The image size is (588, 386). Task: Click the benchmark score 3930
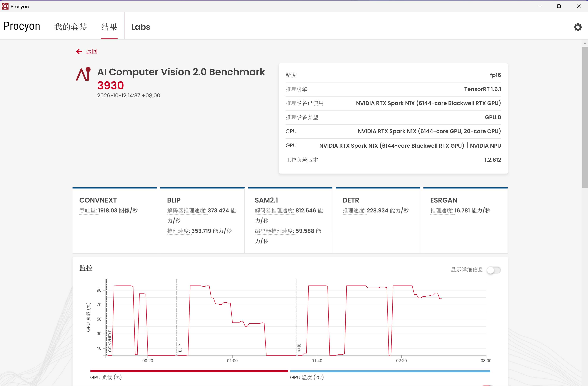110,85
